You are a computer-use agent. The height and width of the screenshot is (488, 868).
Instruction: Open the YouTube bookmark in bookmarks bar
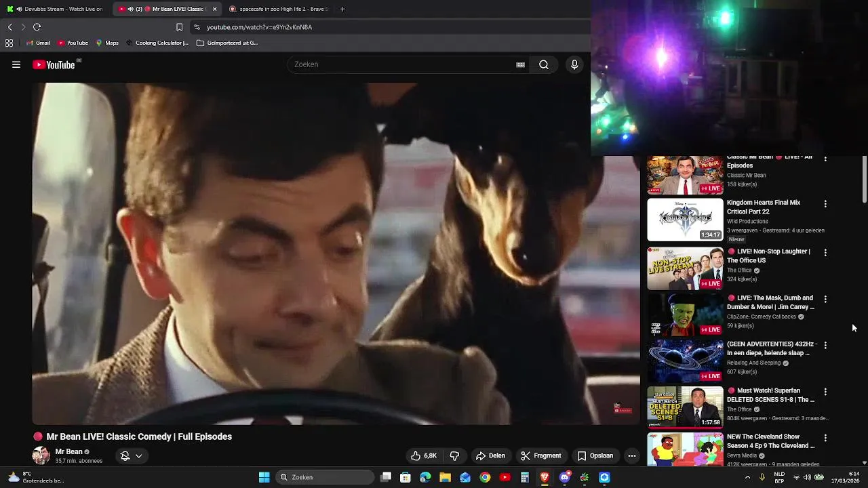point(73,43)
